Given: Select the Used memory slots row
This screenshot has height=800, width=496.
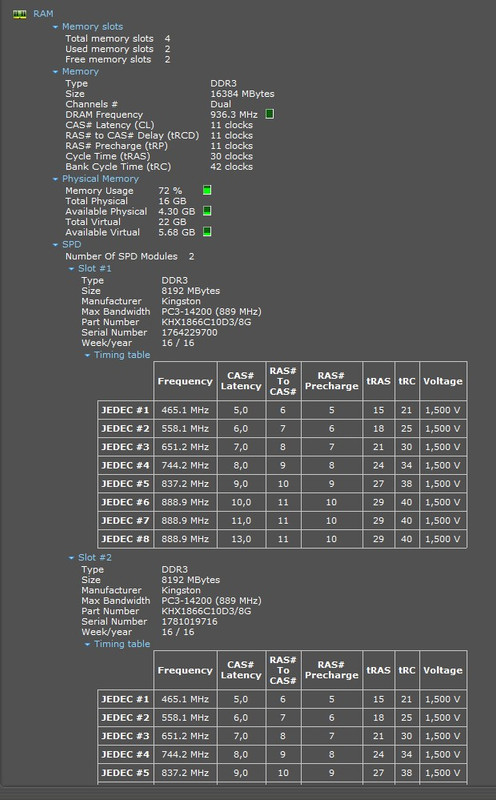Looking at the screenshot, I should 118,49.
